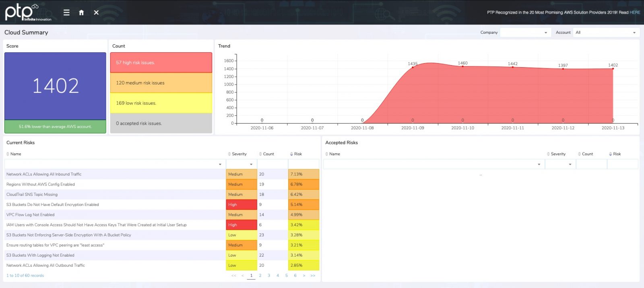Expand the Account dropdown showing All
This screenshot has height=288, width=644.
coord(605,33)
